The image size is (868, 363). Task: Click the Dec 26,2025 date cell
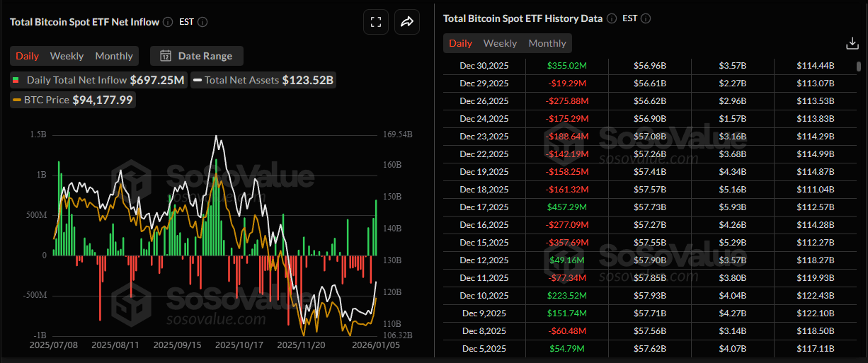point(484,101)
